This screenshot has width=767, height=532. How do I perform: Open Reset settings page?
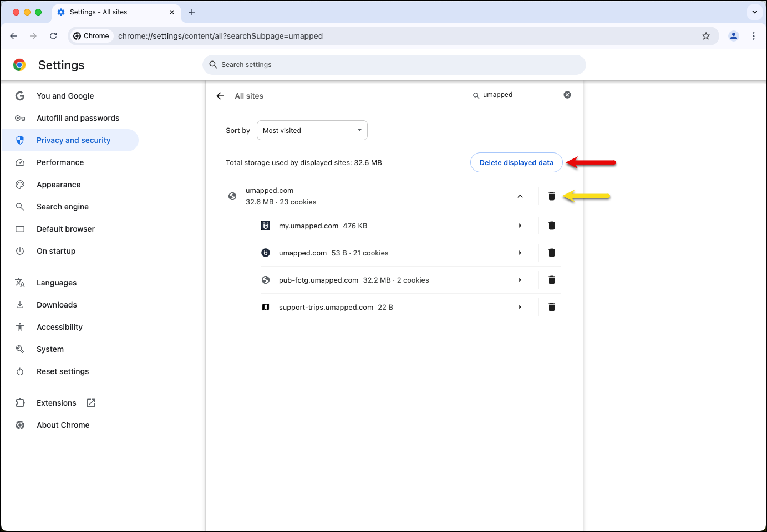(70, 371)
